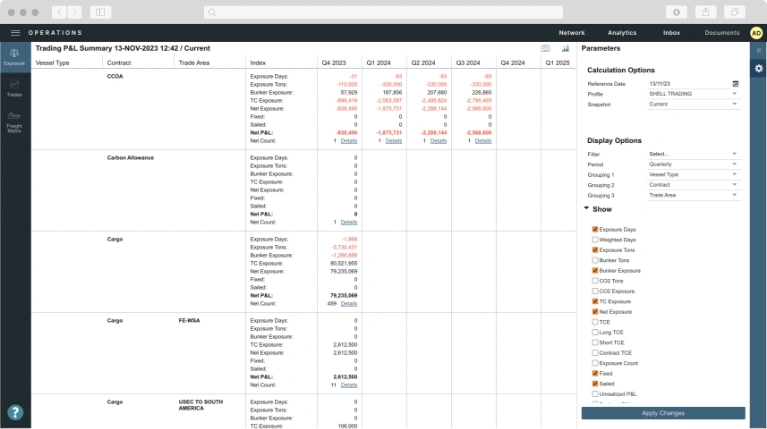
Task: Click the browser address search bar
Action: coord(383,12)
